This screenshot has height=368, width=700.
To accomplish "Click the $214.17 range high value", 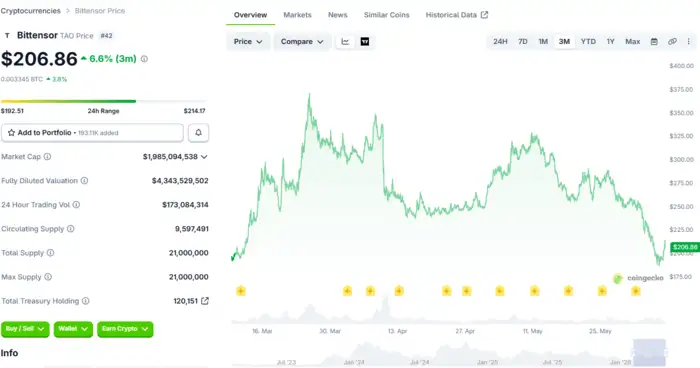I will click(195, 111).
